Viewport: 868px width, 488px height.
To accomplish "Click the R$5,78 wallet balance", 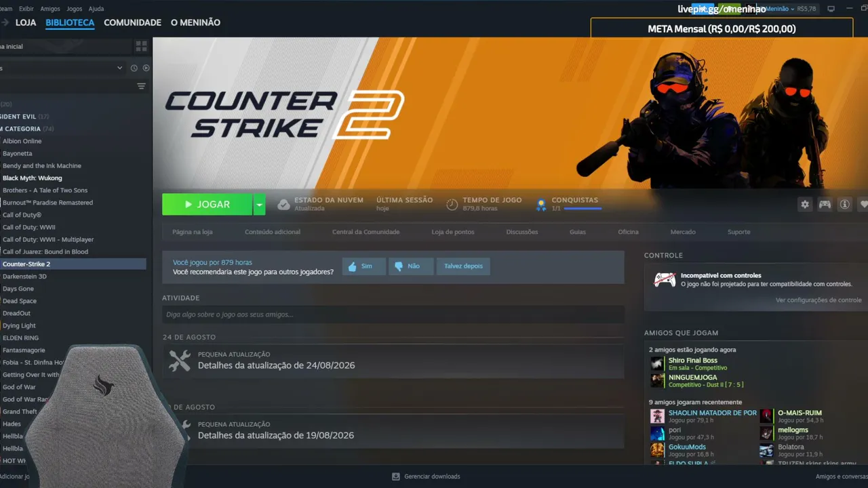I will pos(807,9).
